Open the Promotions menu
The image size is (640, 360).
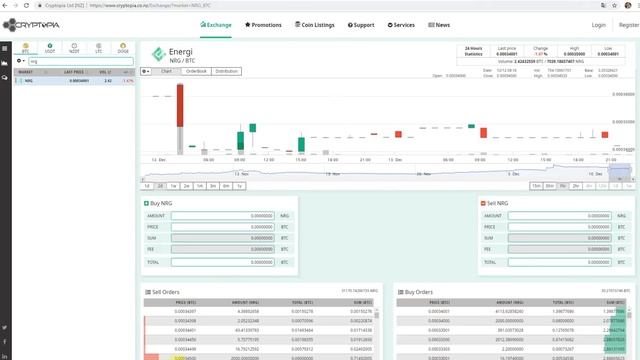pyautogui.click(x=263, y=25)
